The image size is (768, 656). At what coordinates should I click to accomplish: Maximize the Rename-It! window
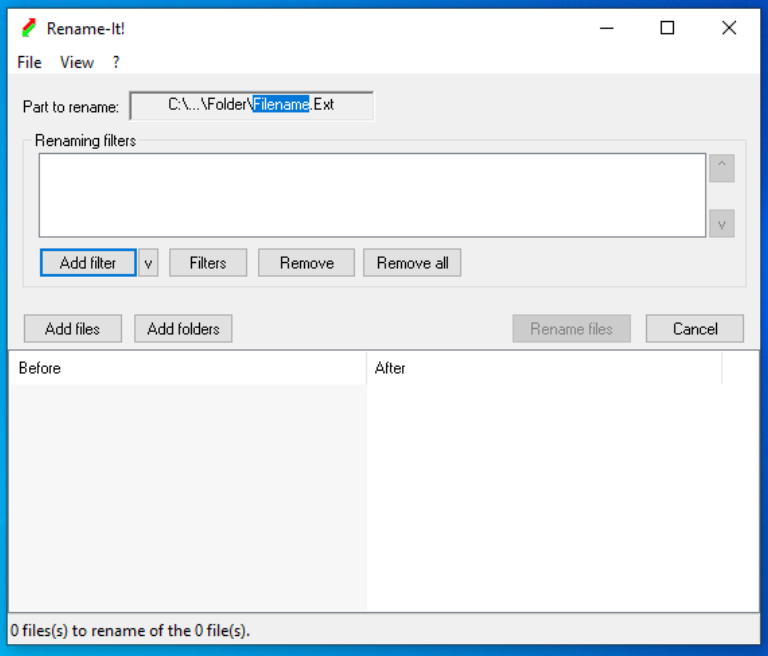[667, 28]
